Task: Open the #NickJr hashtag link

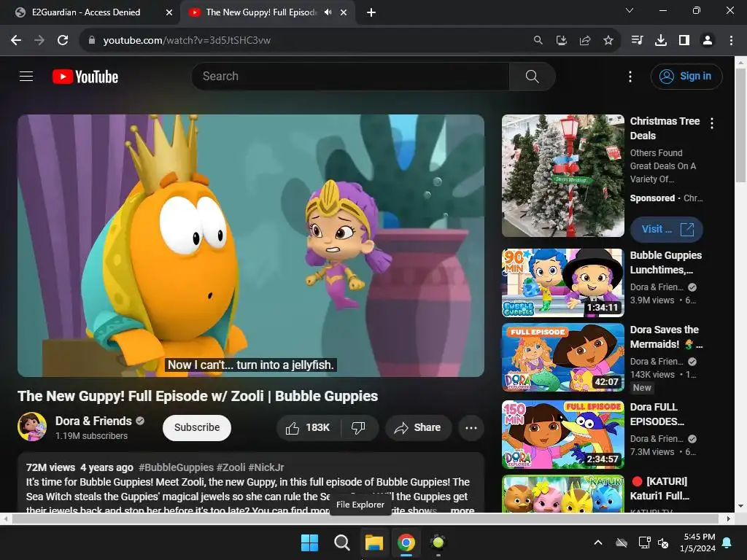Action: 266,467
